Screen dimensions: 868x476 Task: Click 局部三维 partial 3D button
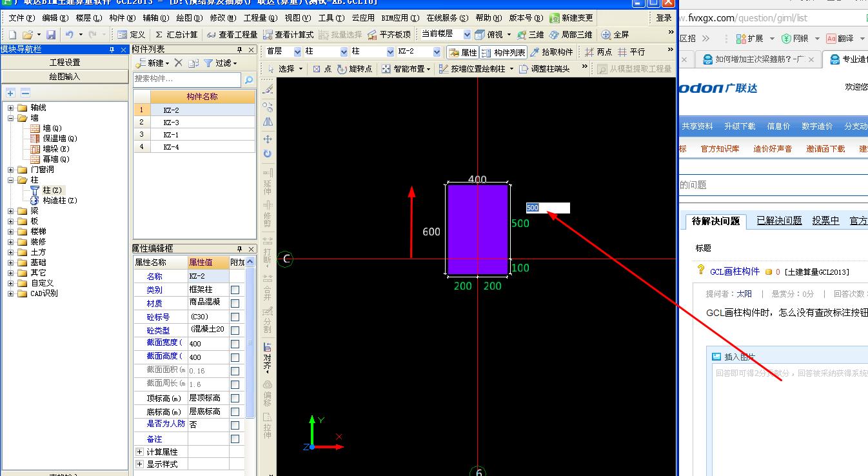click(571, 35)
